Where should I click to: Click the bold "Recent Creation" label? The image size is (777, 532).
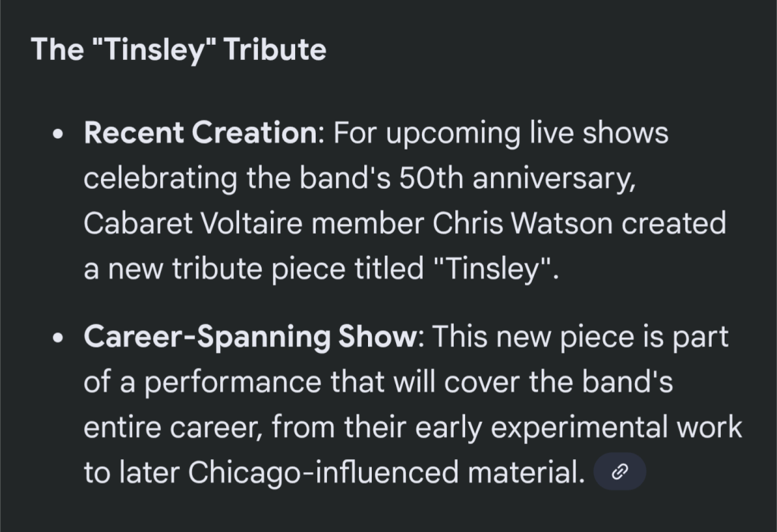click(x=200, y=134)
